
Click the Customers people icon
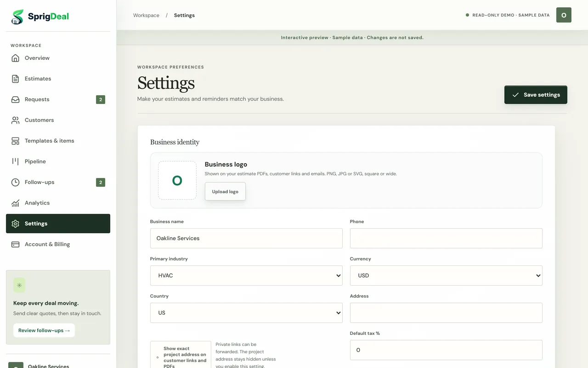pyautogui.click(x=16, y=120)
